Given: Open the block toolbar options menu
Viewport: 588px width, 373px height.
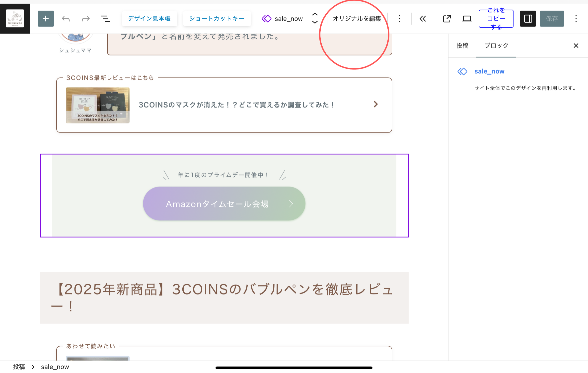Looking at the screenshot, I should (x=399, y=19).
